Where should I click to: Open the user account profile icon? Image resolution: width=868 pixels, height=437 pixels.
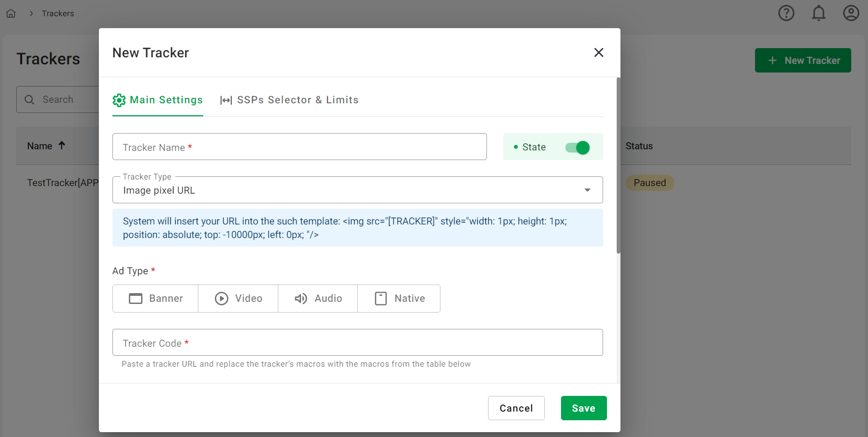851,13
